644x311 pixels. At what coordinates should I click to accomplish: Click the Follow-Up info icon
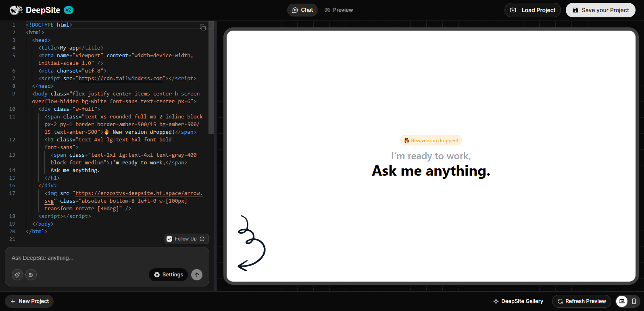(x=202, y=239)
